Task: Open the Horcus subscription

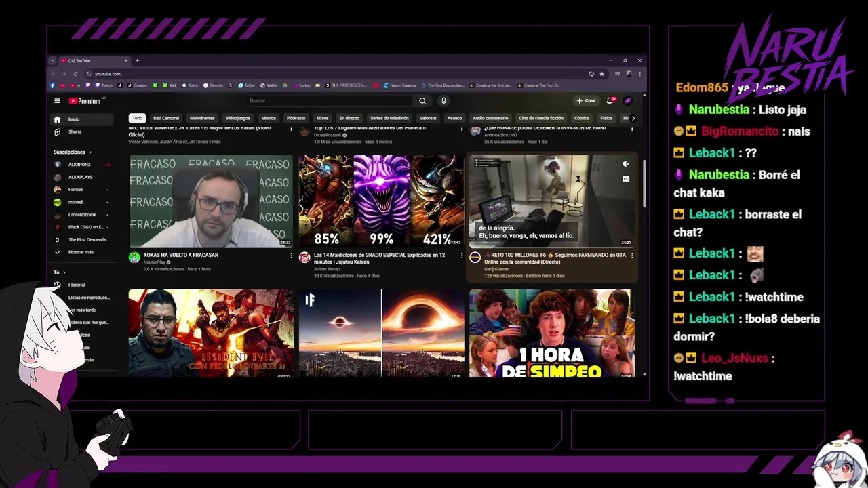Action: (x=83, y=190)
